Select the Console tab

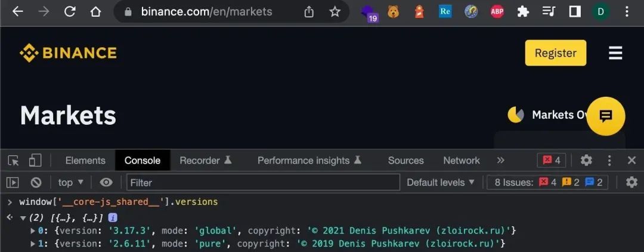[142, 160]
